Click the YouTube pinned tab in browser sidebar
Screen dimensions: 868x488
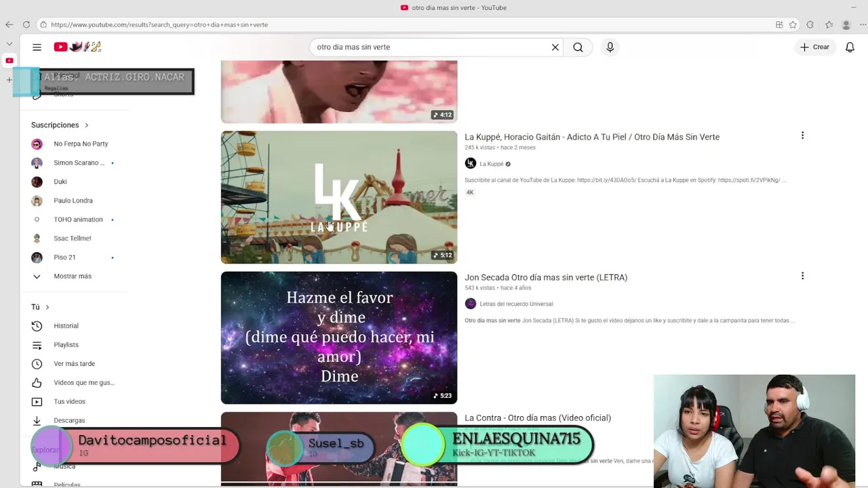9,60
